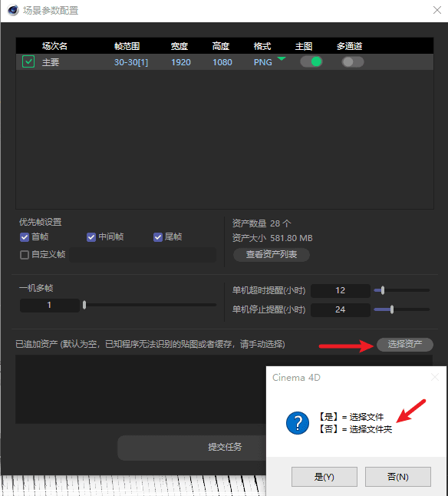The image size is (448, 496).
Task: Choose 是(Y) in Cinema 4D dialog
Action: 324,477
